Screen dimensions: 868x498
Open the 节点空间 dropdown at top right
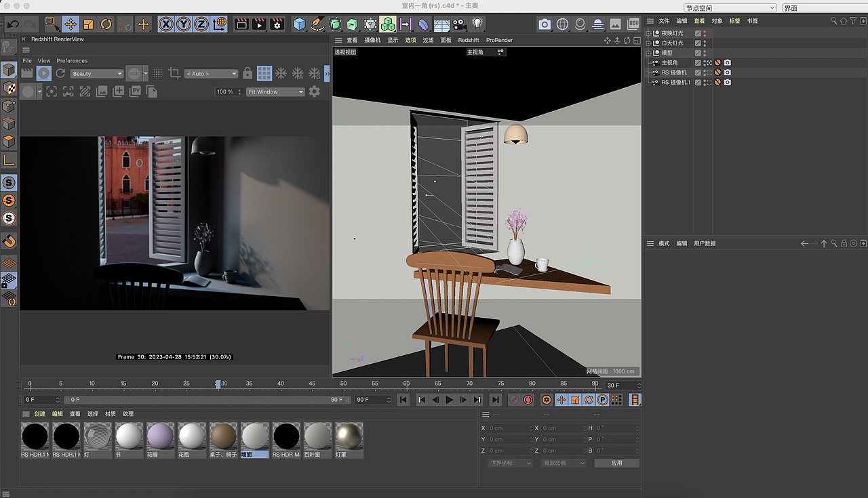pos(730,8)
